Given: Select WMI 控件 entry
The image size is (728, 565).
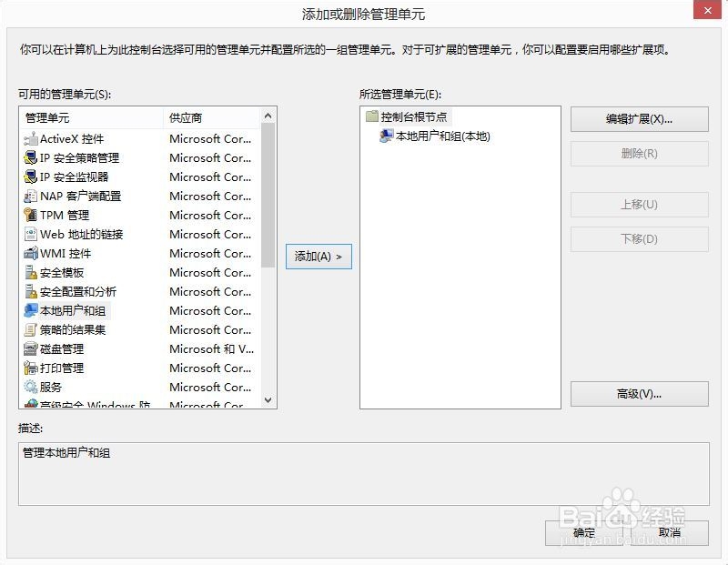Looking at the screenshot, I should (x=66, y=254).
